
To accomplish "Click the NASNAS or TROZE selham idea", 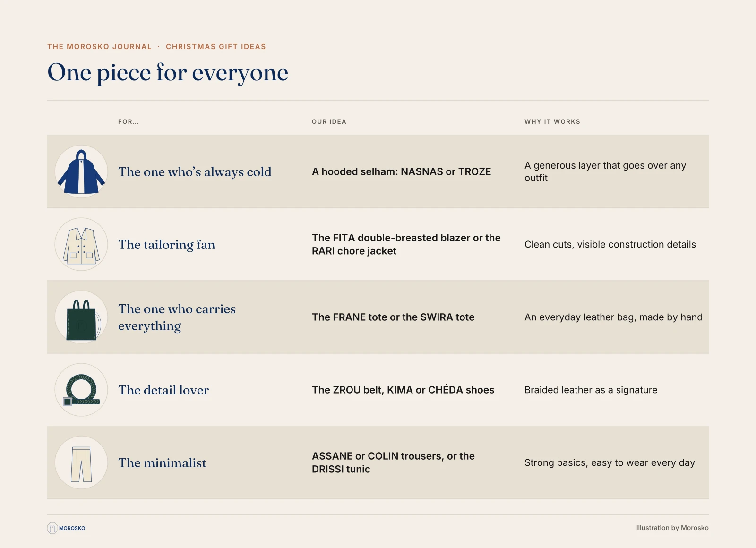I will click(x=402, y=172).
